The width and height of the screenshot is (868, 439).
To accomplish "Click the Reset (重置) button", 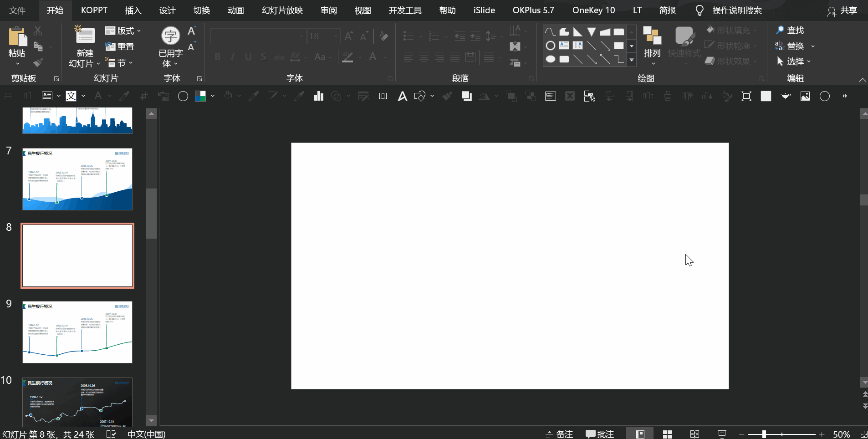I will point(120,46).
